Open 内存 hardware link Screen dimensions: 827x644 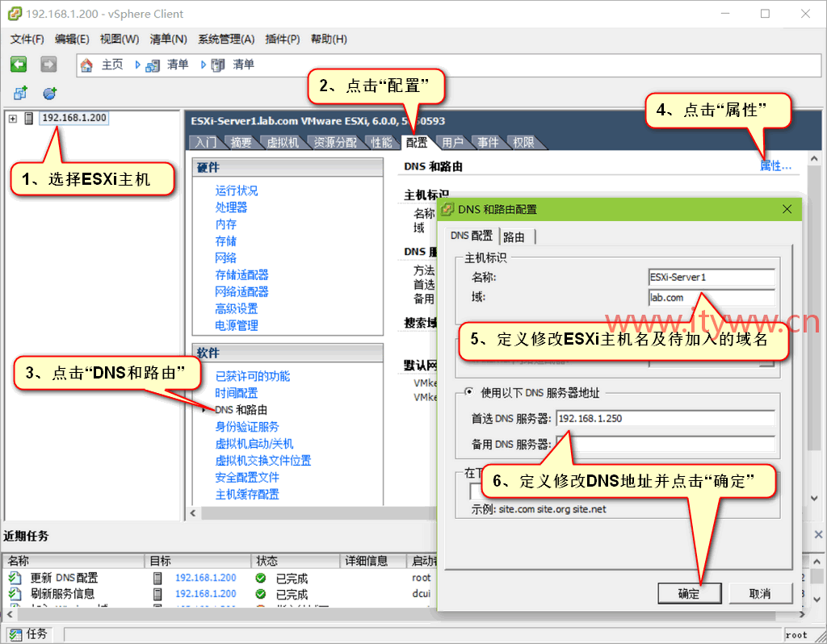pos(226,224)
